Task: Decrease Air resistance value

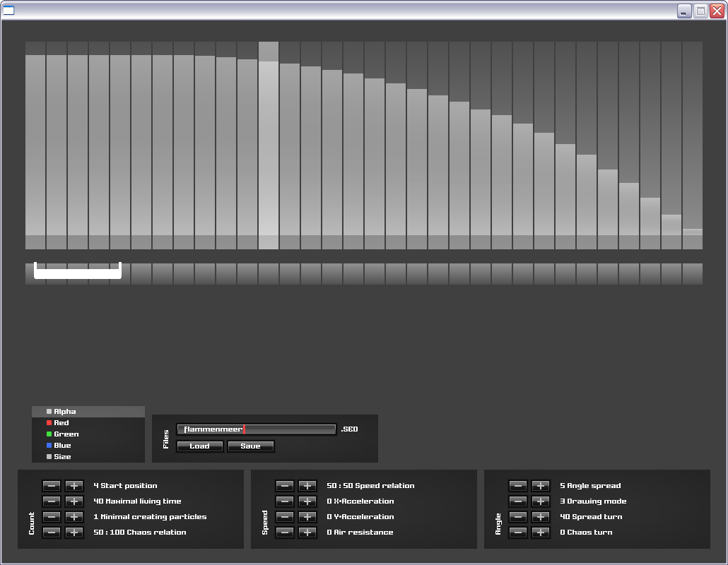Action: pyautogui.click(x=285, y=533)
